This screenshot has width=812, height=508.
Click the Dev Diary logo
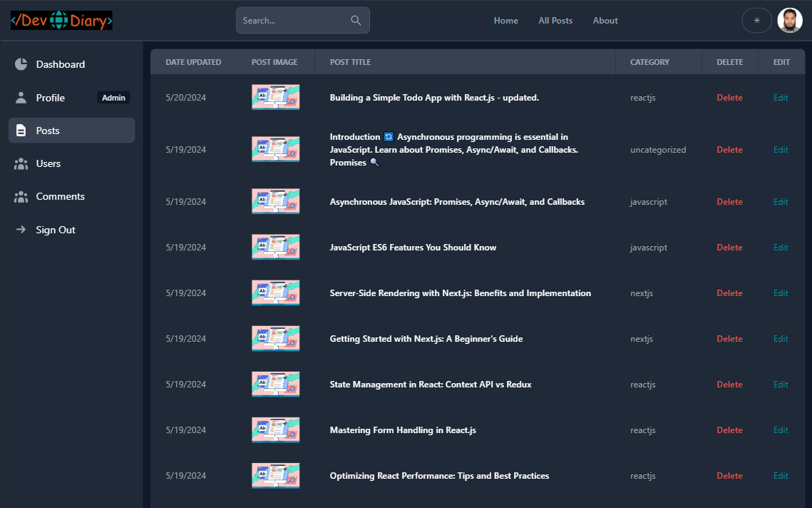coord(61,21)
